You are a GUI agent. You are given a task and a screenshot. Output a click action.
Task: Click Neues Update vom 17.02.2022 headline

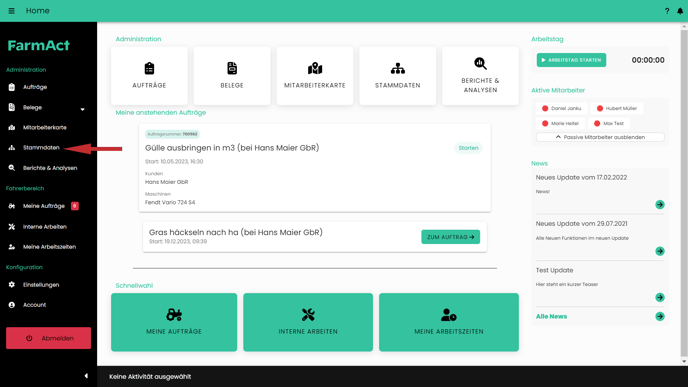[581, 177]
